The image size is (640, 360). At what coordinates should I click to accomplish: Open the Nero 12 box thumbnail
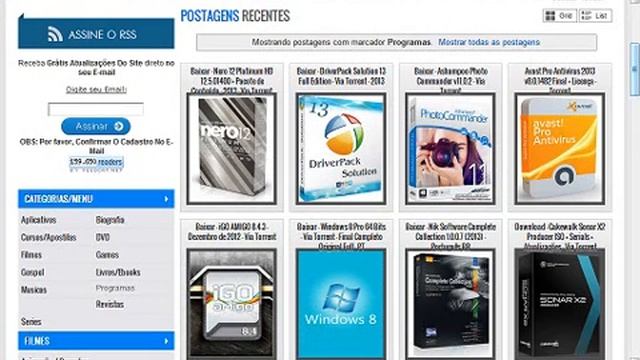[232, 149]
